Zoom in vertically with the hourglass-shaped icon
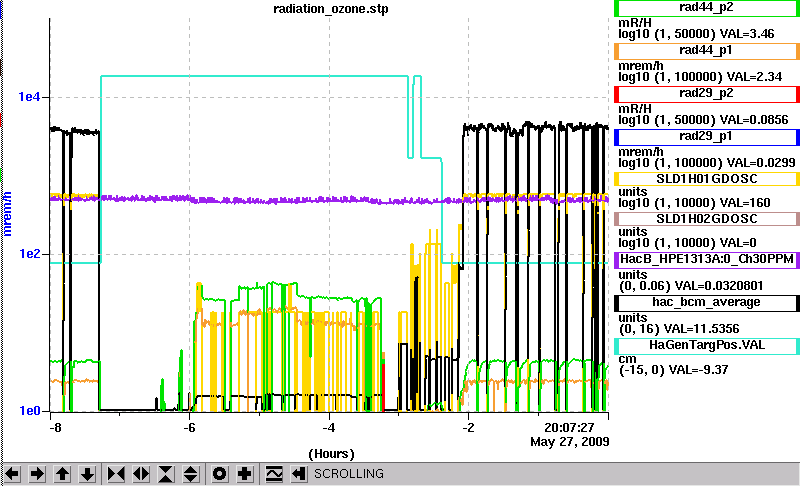 (x=166, y=474)
